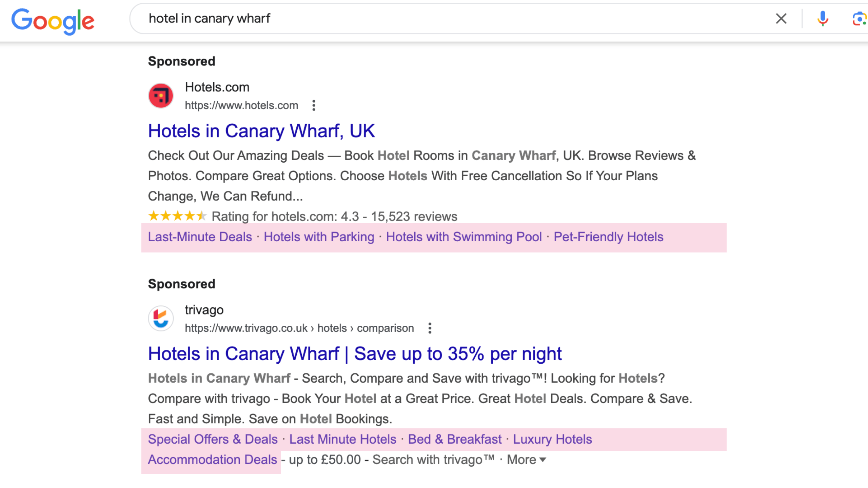Viewport: 868px width, 488px height.
Task: Open trivago ad options menu
Action: tap(430, 328)
